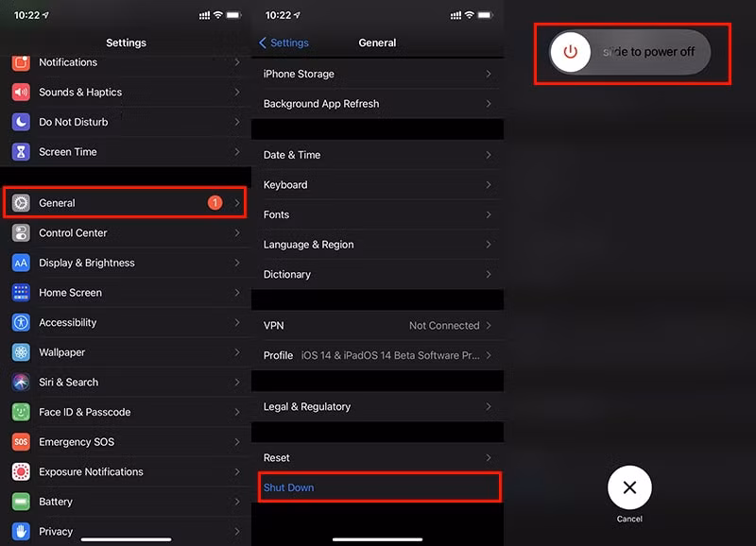This screenshot has width=756, height=546.
Task: Open iPhone Storage row chevron
Action: 489,74
